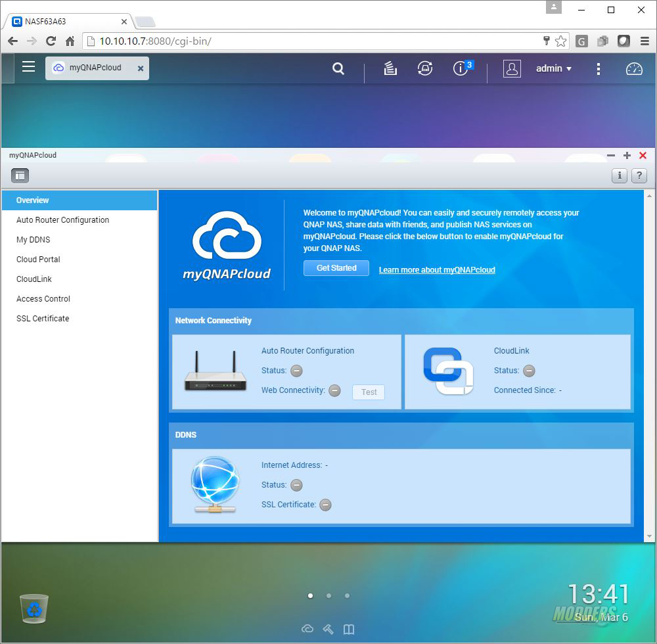Open Learn more about myQNAPcloud link

point(437,270)
